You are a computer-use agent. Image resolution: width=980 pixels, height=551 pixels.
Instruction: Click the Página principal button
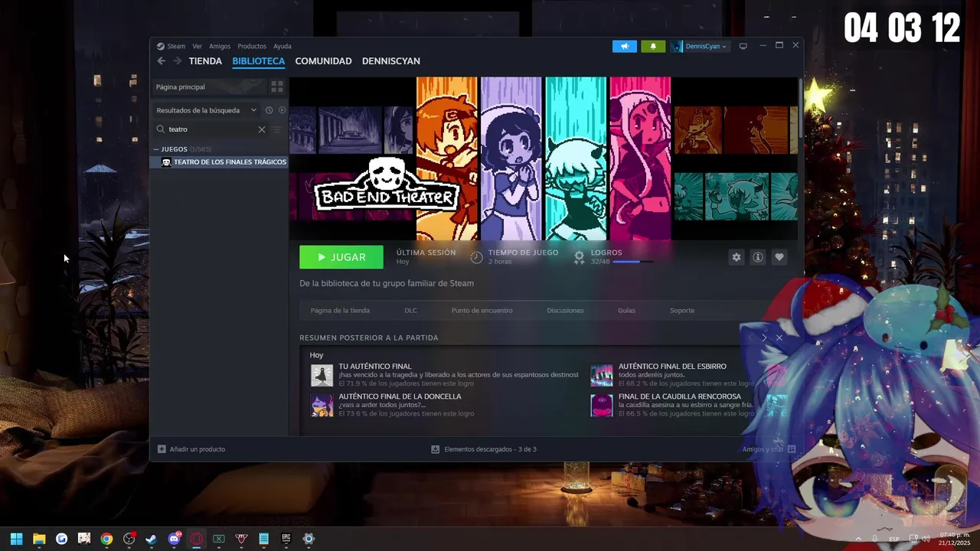[208, 86]
